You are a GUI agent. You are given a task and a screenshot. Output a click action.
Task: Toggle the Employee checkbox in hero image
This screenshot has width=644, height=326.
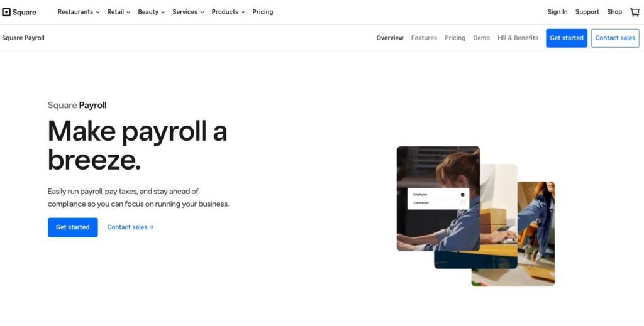pos(462,195)
